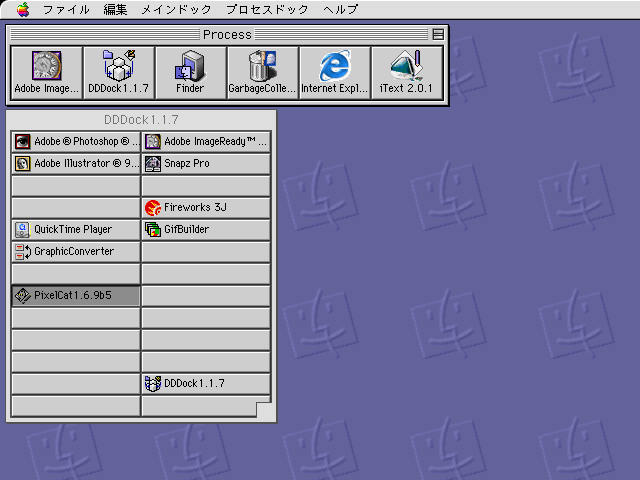Open the ヘルプ menu
Screen dimensions: 640x480
341,9
